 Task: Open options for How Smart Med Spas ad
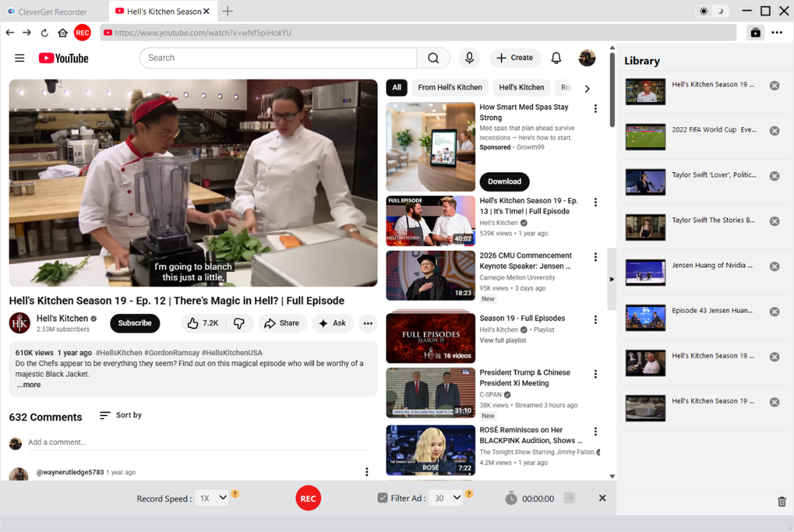pyautogui.click(x=595, y=109)
